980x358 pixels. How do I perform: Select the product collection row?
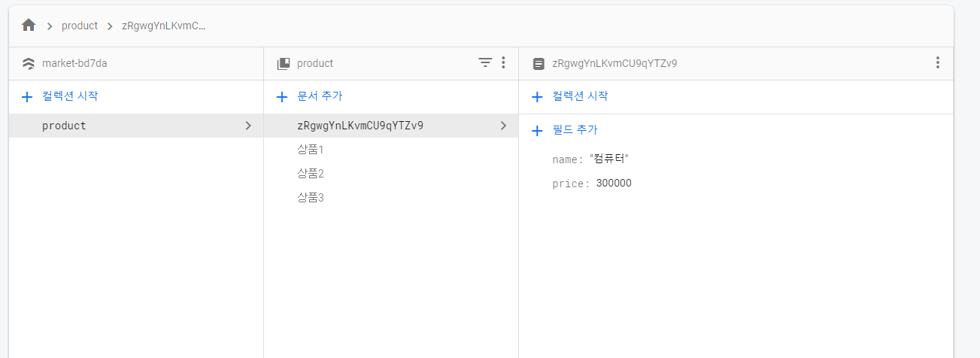(136, 126)
